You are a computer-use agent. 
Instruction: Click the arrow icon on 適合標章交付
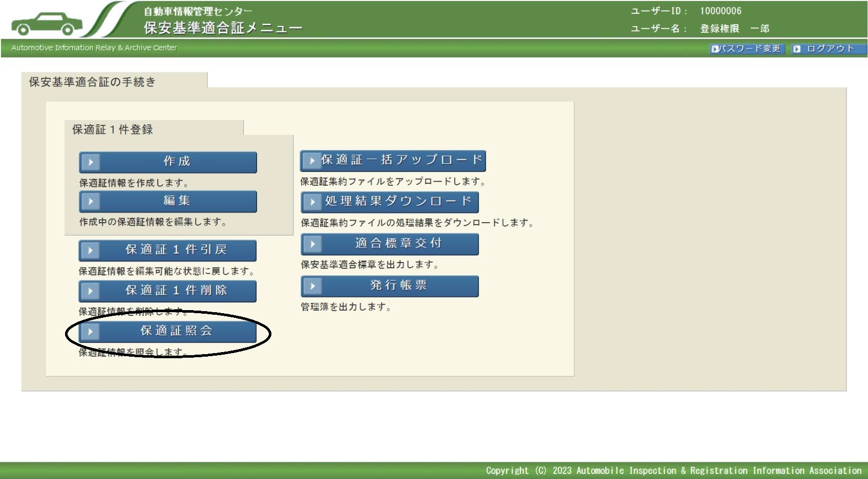(x=312, y=244)
